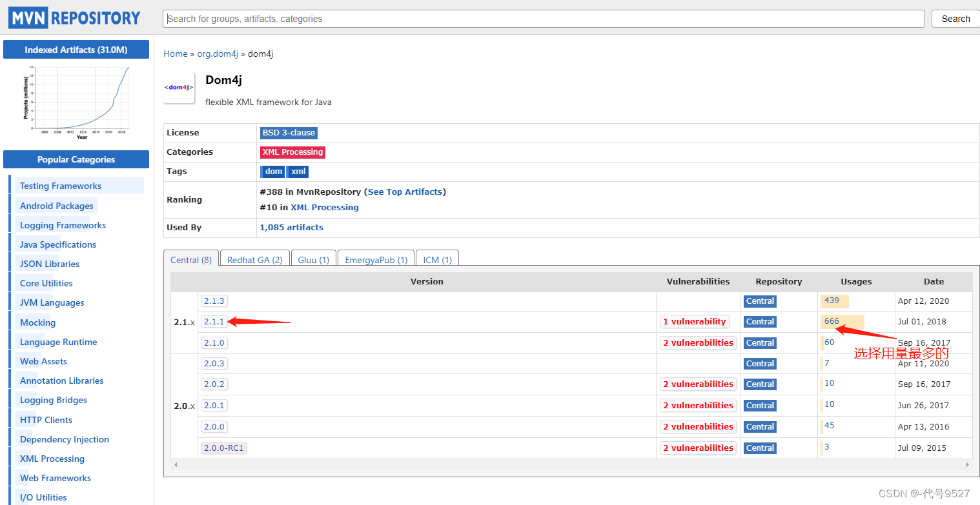This screenshot has height=505, width=980.
Task: Click the table's right scroll arrow
Action: tap(967, 464)
